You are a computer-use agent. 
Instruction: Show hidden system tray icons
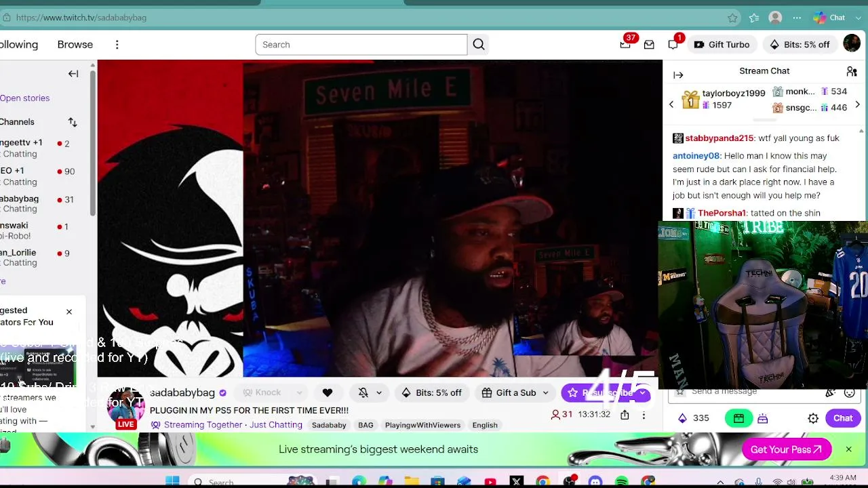tap(720, 482)
